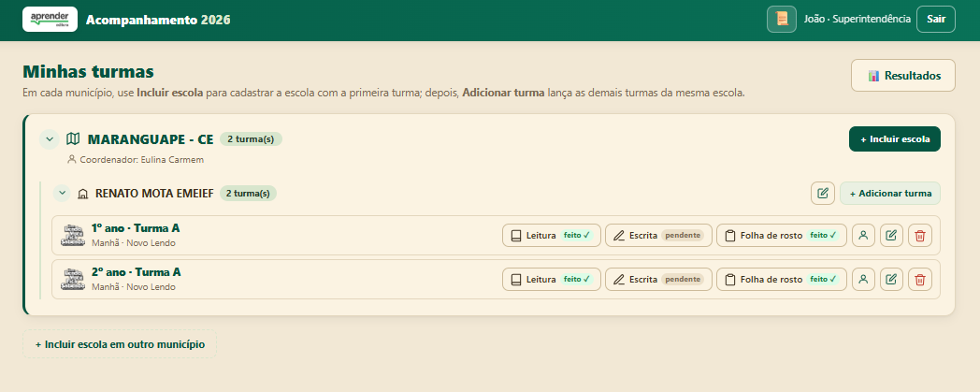This screenshot has width=980, height=392.
Task: Click feito badge in 2º ano Leitura
Action: click(x=576, y=280)
